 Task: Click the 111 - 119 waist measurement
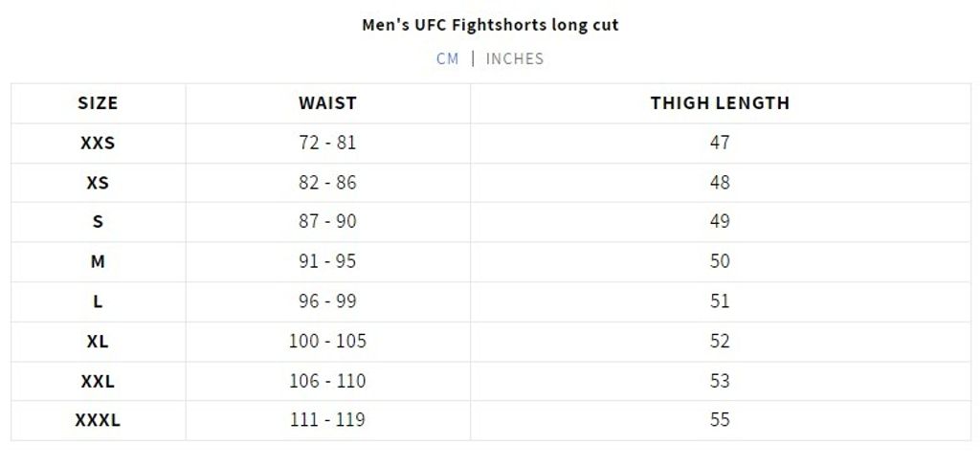pyautogui.click(x=327, y=420)
